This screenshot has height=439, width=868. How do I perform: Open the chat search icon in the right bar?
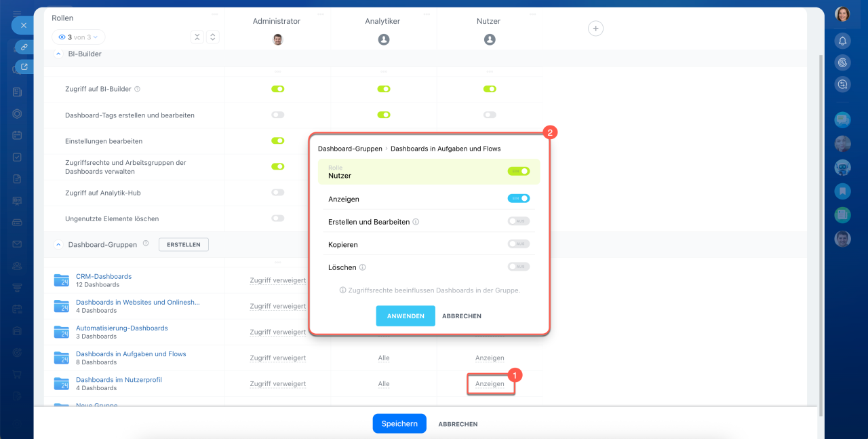(842, 84)
